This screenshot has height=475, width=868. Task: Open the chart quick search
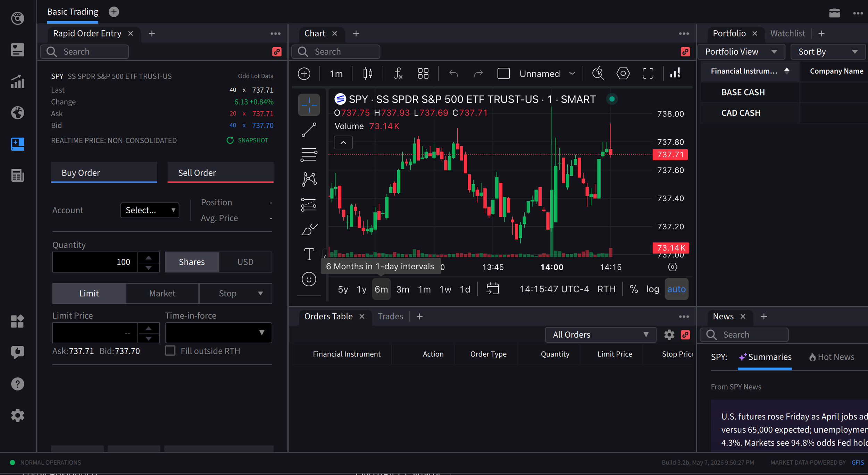(x=598, y=74)
